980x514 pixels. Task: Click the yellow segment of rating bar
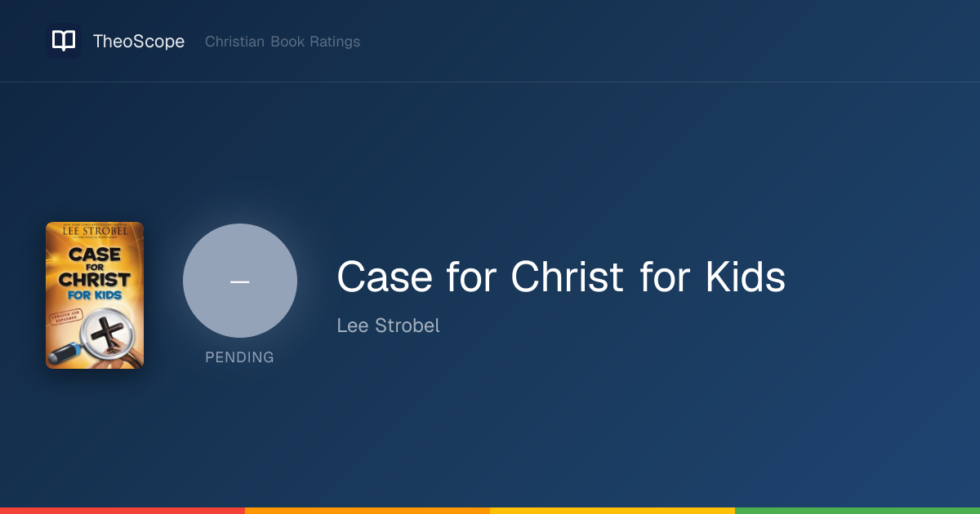pyautogui.click(x=612, y=511)
